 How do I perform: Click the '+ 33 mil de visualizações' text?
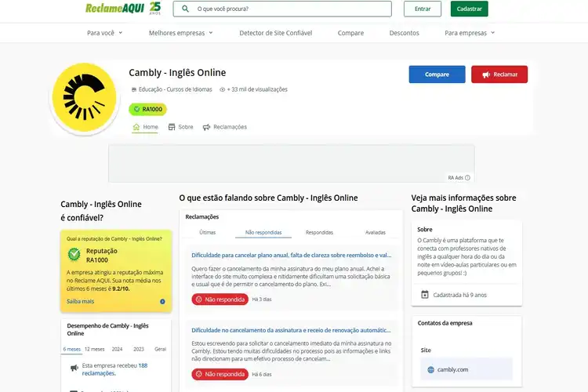pos(257,89)
